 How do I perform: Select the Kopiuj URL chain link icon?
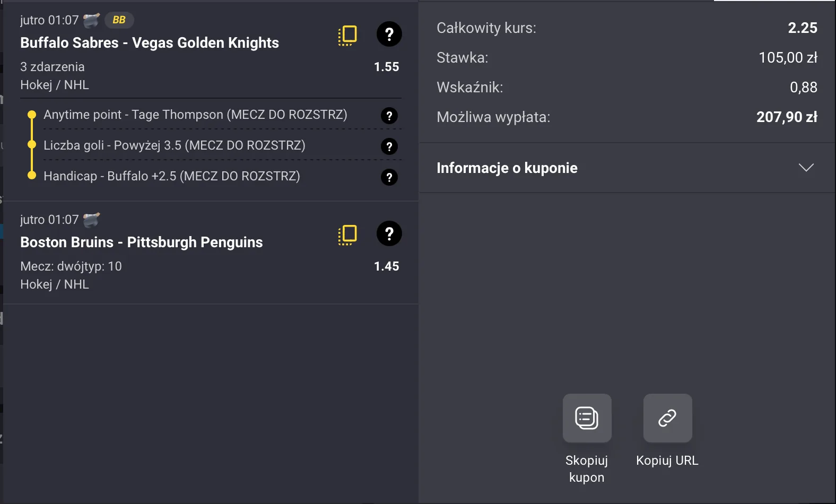click(x=667, y=418)
